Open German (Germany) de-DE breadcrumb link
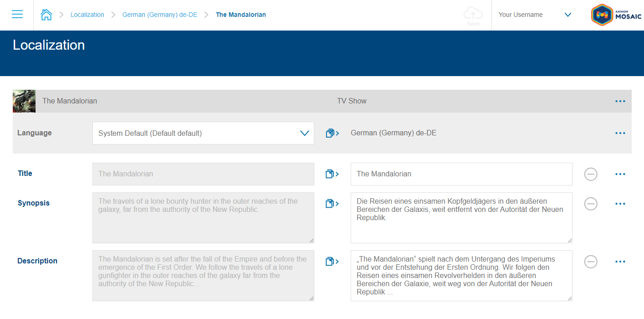Screen dimensions: 644x319 [x=159, y=15]
